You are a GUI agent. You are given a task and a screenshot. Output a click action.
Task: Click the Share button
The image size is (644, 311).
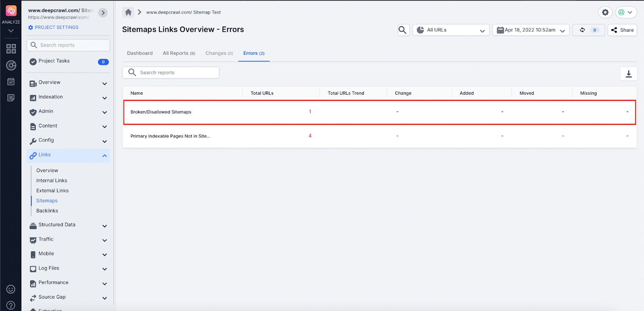point(622,30)
